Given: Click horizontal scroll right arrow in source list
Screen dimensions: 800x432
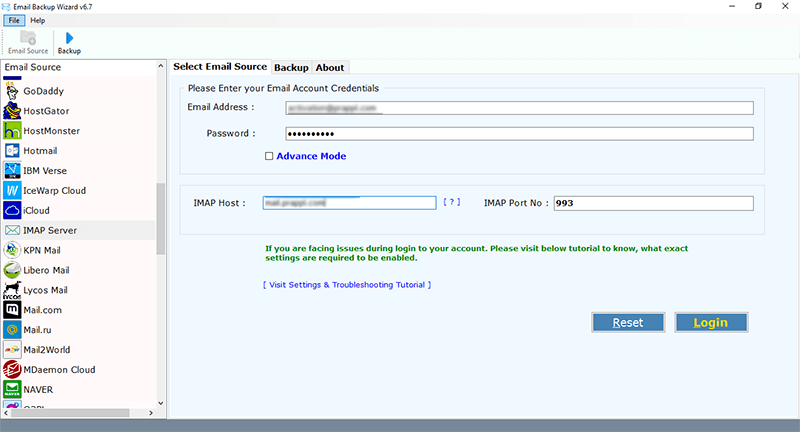Looking at the screenshot, I should pyautogui.click(x=151, y=413).
